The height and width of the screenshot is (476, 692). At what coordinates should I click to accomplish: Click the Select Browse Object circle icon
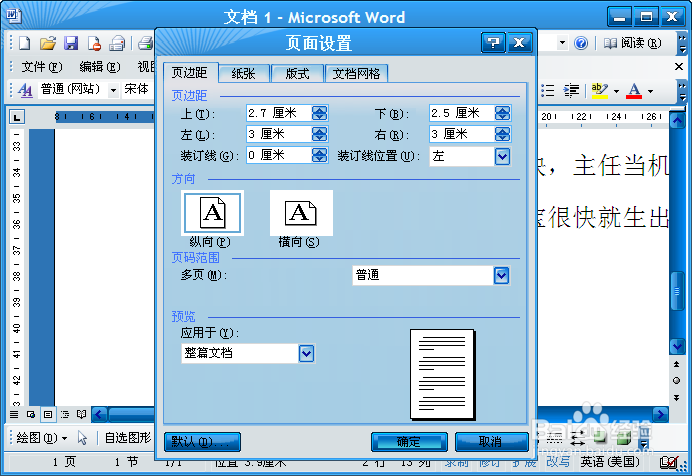coord(677,381)
